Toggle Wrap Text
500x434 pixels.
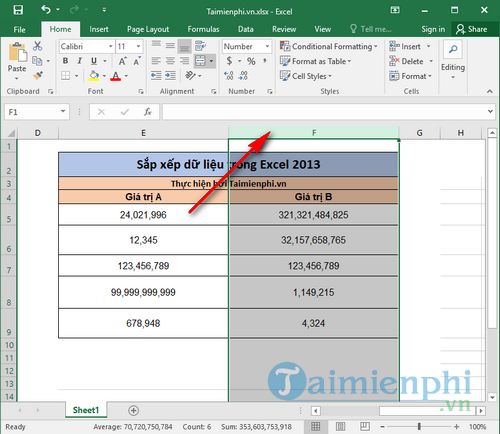[201, 46]
